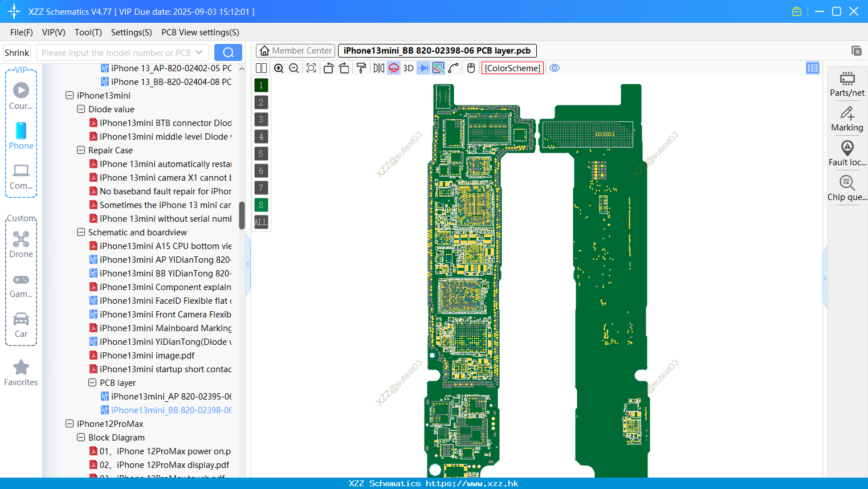Image resolution: width=868 pixels, height=489 pixels.
Task: Select the curved trace line tool
Action: tap(454, 68)
